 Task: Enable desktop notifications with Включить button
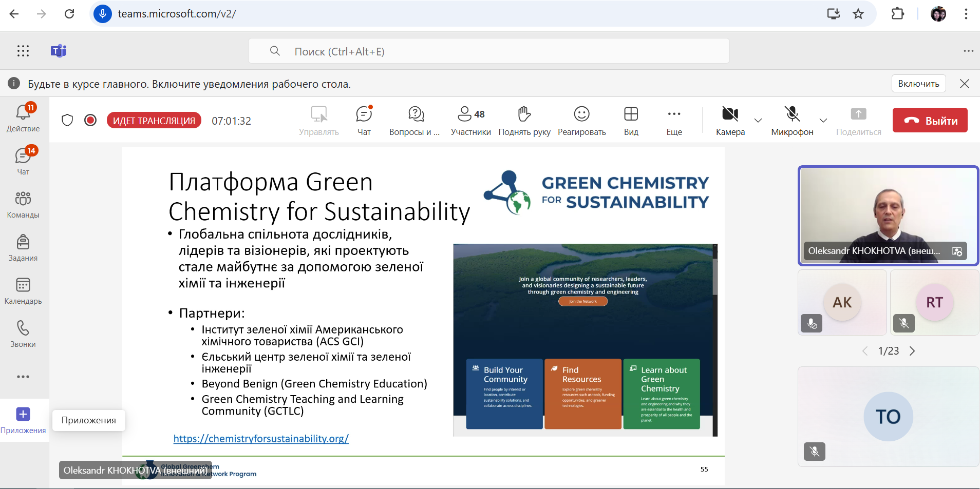click(918, 84)
